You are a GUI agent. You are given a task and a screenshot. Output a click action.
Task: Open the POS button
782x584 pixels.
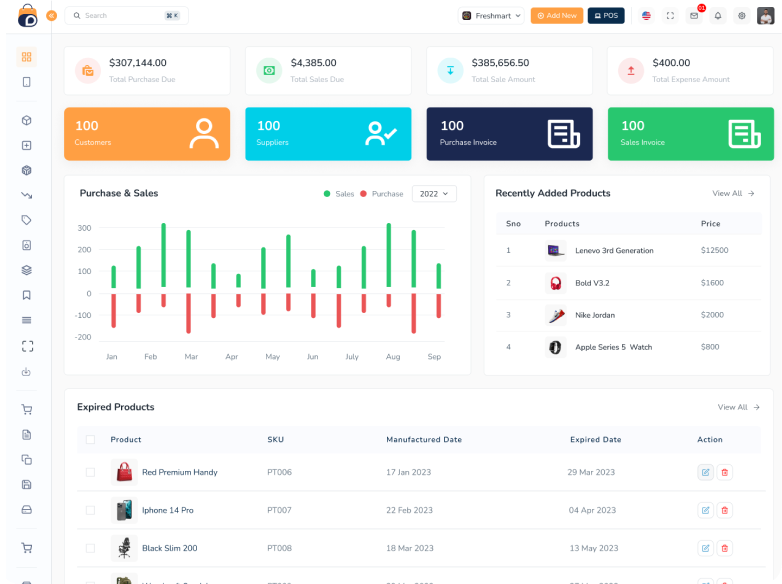(x=606, y=16)
